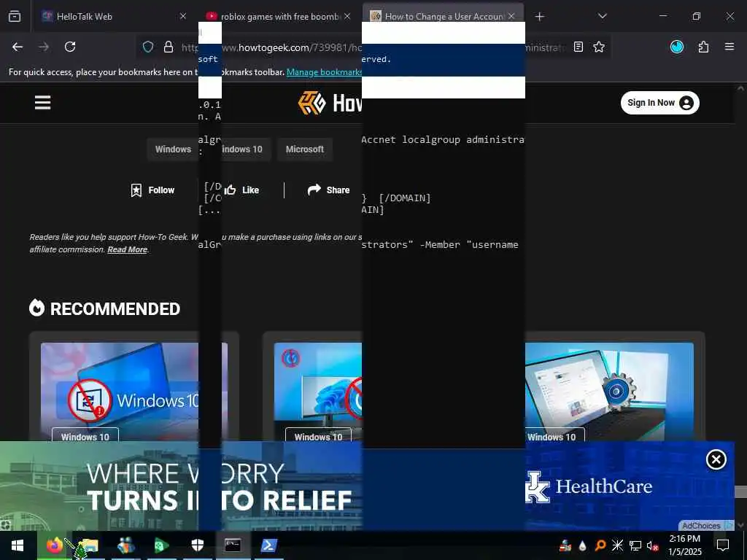The width and height of the screenshot is (747, 560).
Task: Open the Read More affiliate link
Action: pos(127,249)
